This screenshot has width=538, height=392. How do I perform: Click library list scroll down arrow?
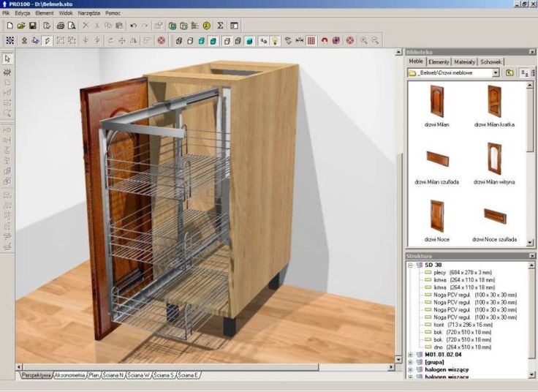(530, 243)
